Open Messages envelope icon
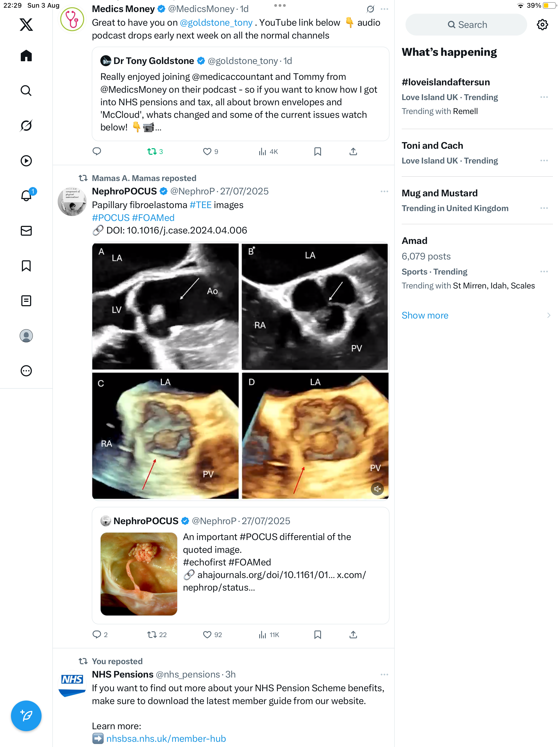This screenshot has height=747, width=560. point(26,231)
